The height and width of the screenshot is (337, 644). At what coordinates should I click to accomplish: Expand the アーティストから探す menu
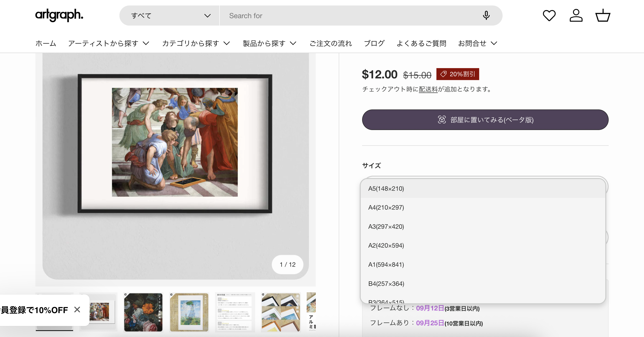[x=108, y=43]
